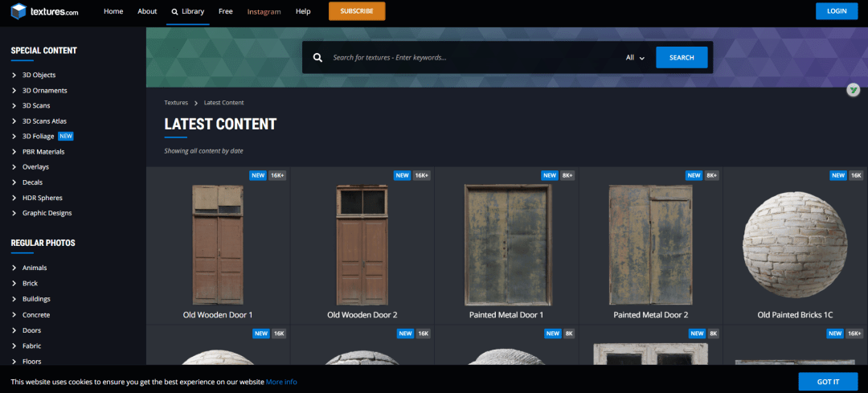Click the green extension badge icon

(853, 90)
